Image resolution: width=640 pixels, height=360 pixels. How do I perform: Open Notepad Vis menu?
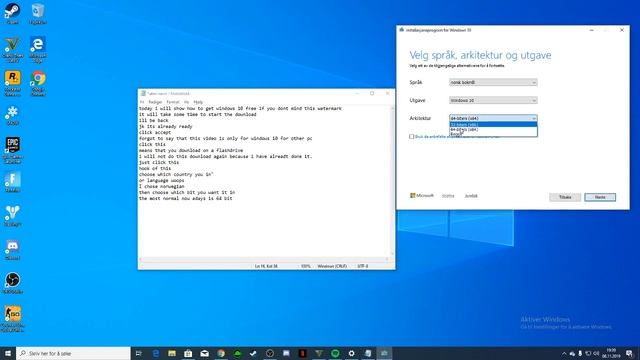coord(187,102)
